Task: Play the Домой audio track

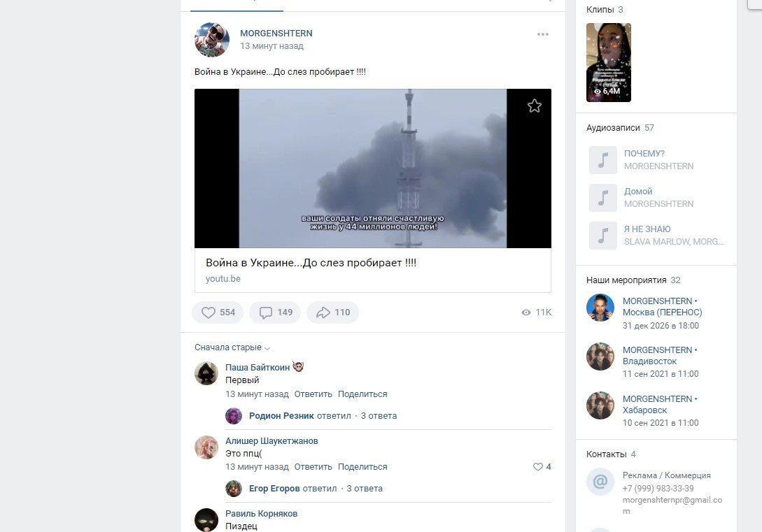Action: [602, 198]
